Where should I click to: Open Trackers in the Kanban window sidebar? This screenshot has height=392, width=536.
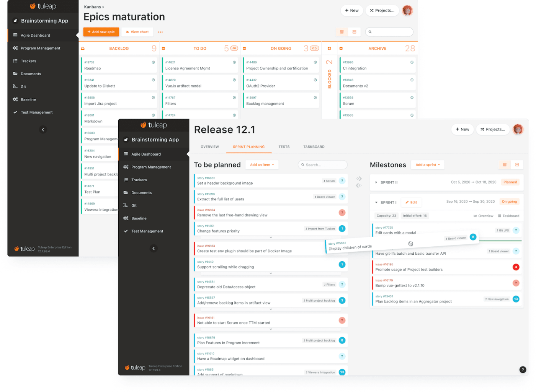coord(28,61)
